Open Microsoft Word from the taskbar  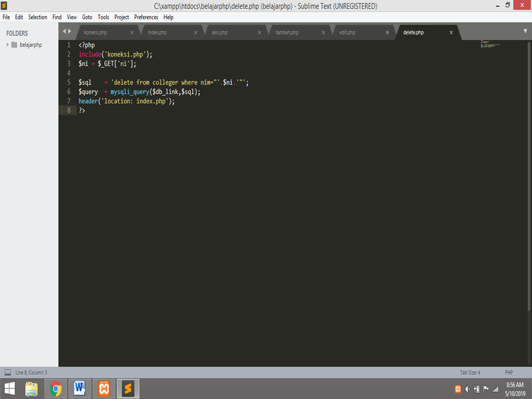pyautogui.click(x=79, y=388)
